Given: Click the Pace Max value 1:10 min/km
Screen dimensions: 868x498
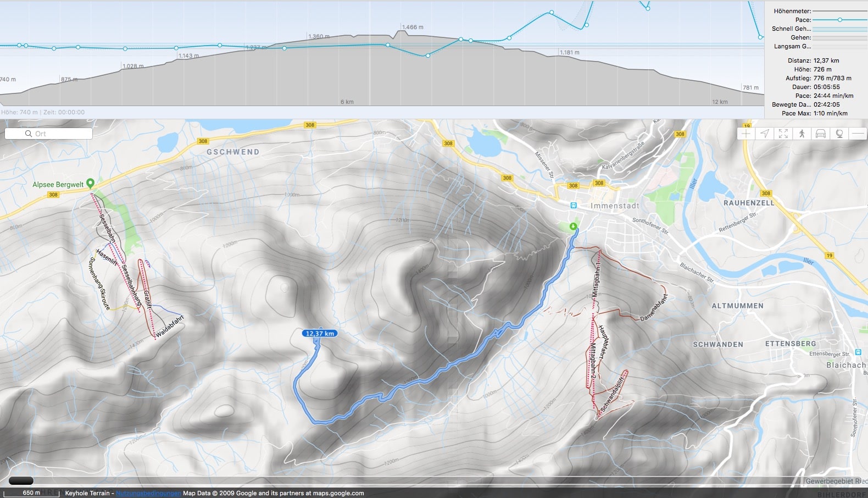Looking at the screenshot, I should 831,113.
